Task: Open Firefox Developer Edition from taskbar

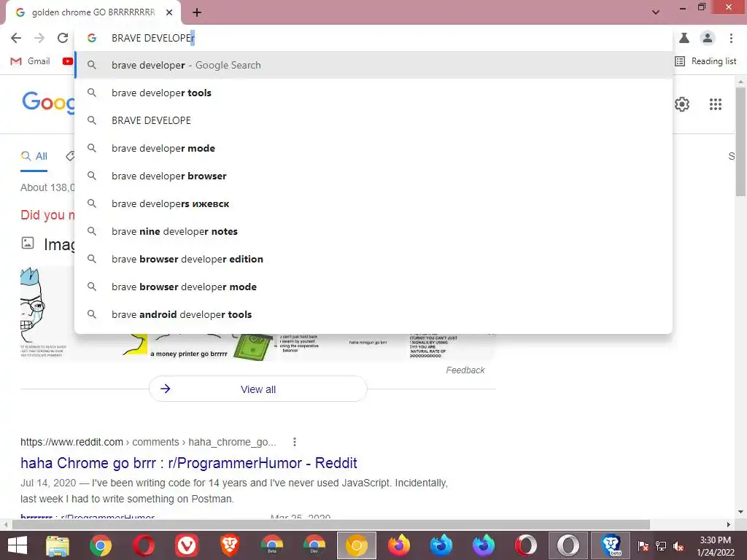Action: point(441,545)
